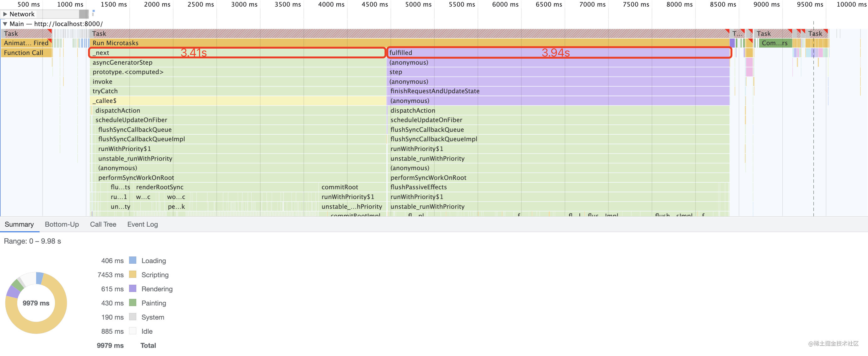Click the purple Rendering legend swatch

(133, 289)
